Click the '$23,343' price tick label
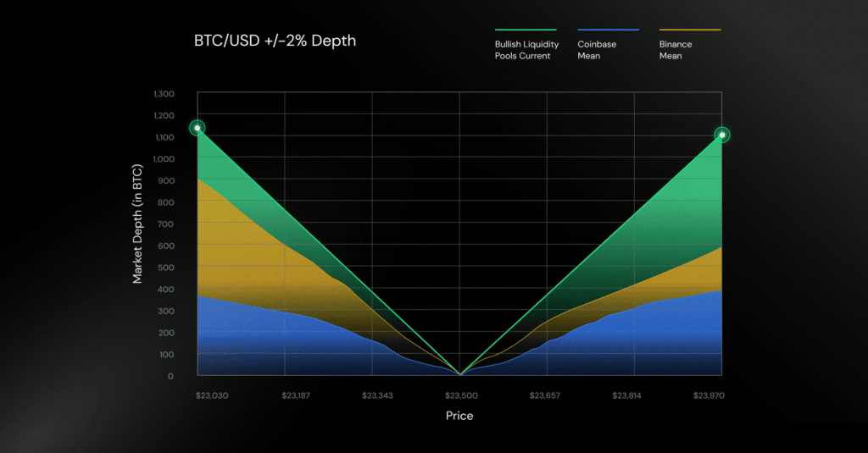The width and height of the screenshot is (868, 453). 377,395
